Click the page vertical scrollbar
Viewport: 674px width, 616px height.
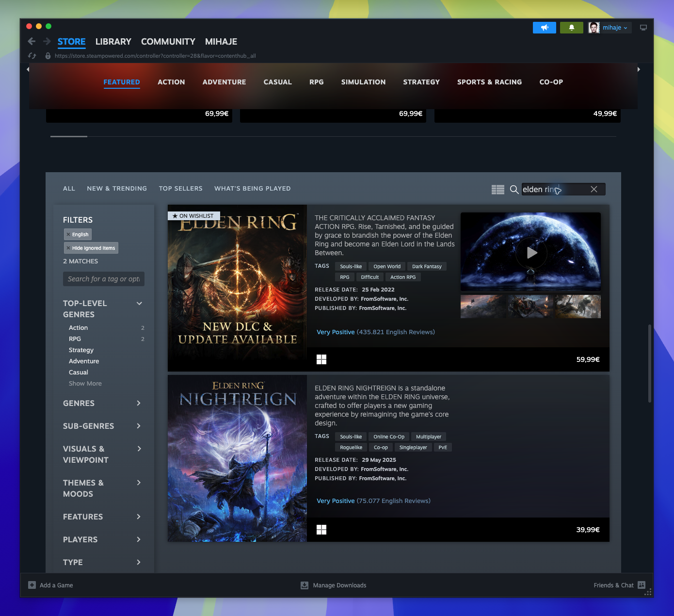tap(650, 363)
